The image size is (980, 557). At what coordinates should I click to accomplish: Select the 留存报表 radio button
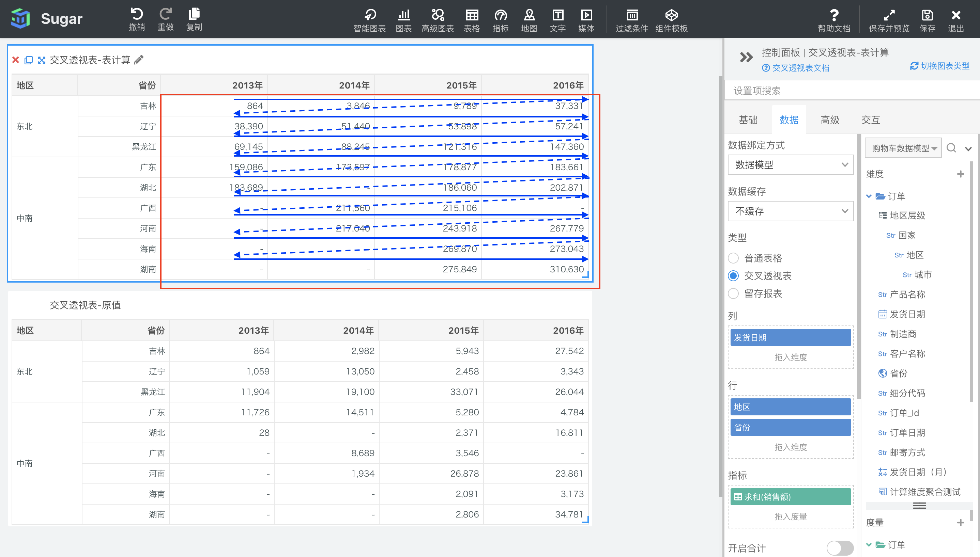pos(733,294)
